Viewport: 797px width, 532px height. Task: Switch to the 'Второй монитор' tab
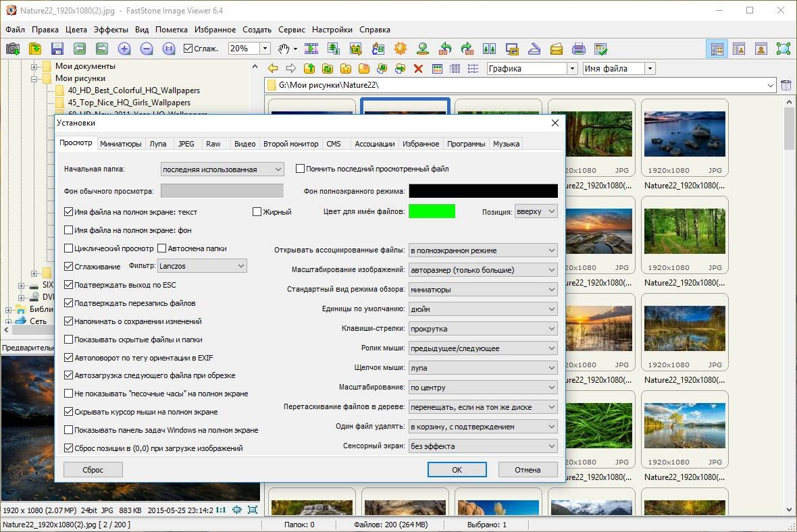point(290,144)
